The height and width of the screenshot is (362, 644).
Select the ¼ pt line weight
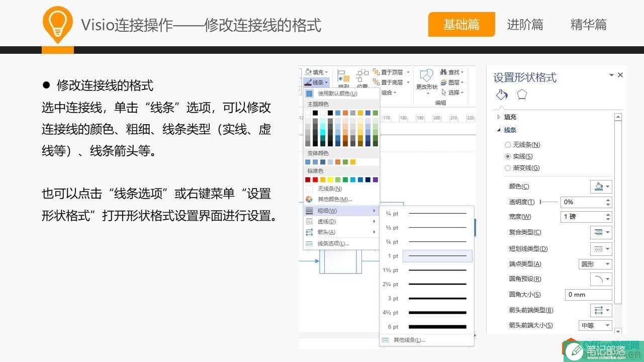[x=426, y=214]
